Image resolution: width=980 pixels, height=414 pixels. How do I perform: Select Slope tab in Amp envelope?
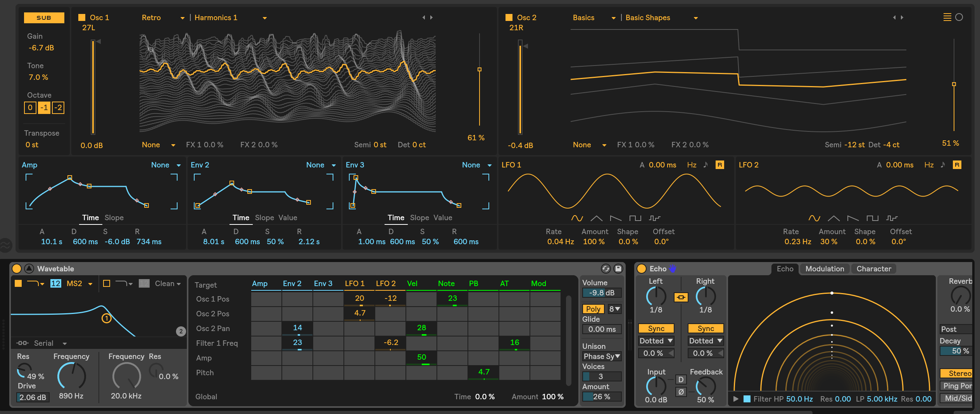click(x=114, y=218)
